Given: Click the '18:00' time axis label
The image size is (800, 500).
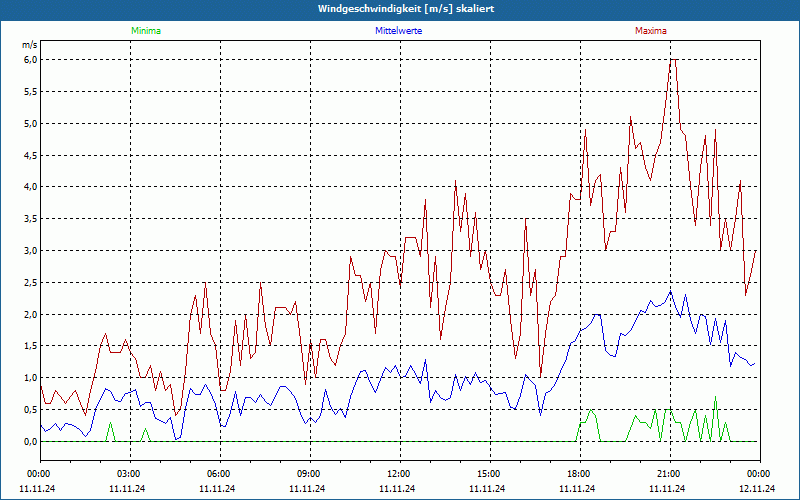Looking at the screenshot, I should (580, 474).
